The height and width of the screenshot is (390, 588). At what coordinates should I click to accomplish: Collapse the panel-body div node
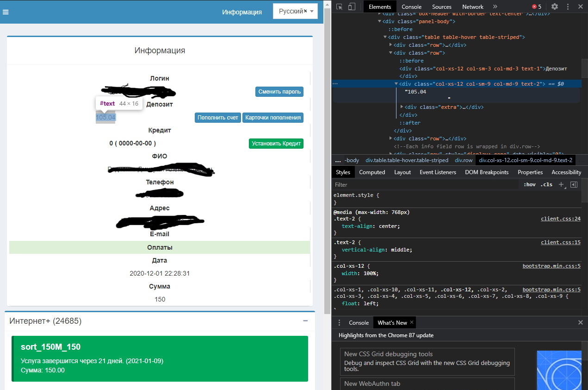pyautogui.click(x=380, y=21)
